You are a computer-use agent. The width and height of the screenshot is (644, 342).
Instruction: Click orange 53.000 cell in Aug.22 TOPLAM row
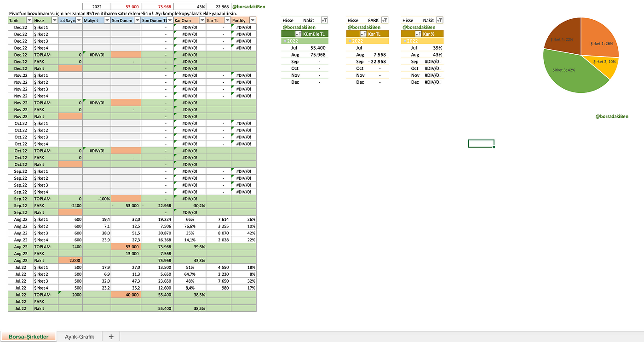coord(126,247)
